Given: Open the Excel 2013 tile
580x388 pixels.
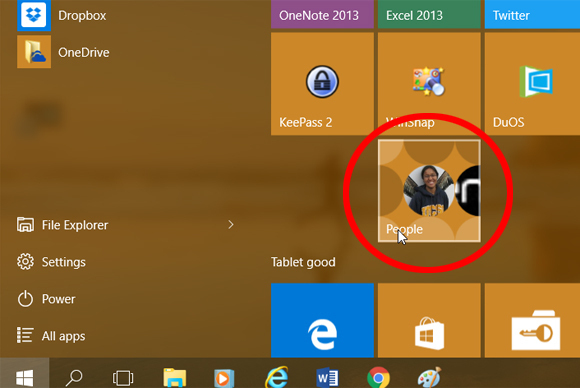Looking at the screenshot, I should click(x=429, y=14).
